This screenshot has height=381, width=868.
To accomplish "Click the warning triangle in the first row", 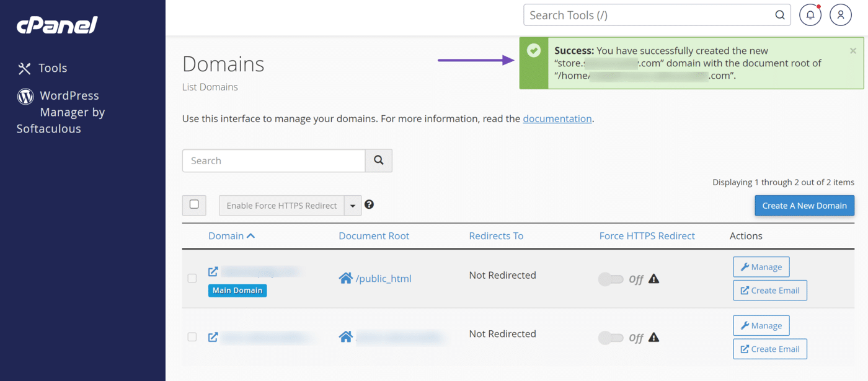I will [x=653, y=279].
